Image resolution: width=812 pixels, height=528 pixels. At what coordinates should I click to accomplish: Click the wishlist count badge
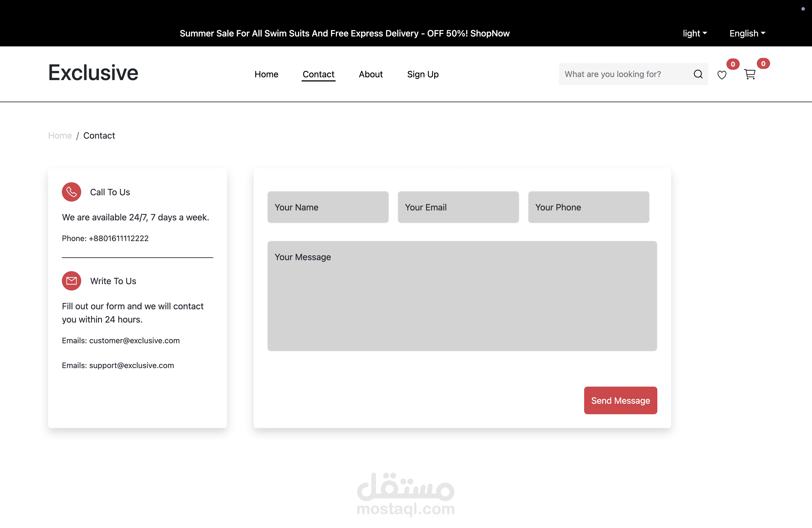[x=732, y=64]
